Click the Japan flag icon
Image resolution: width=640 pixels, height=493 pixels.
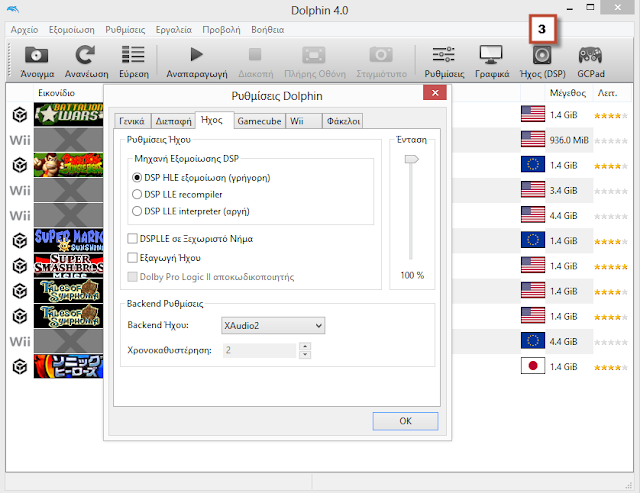point(533,366)
